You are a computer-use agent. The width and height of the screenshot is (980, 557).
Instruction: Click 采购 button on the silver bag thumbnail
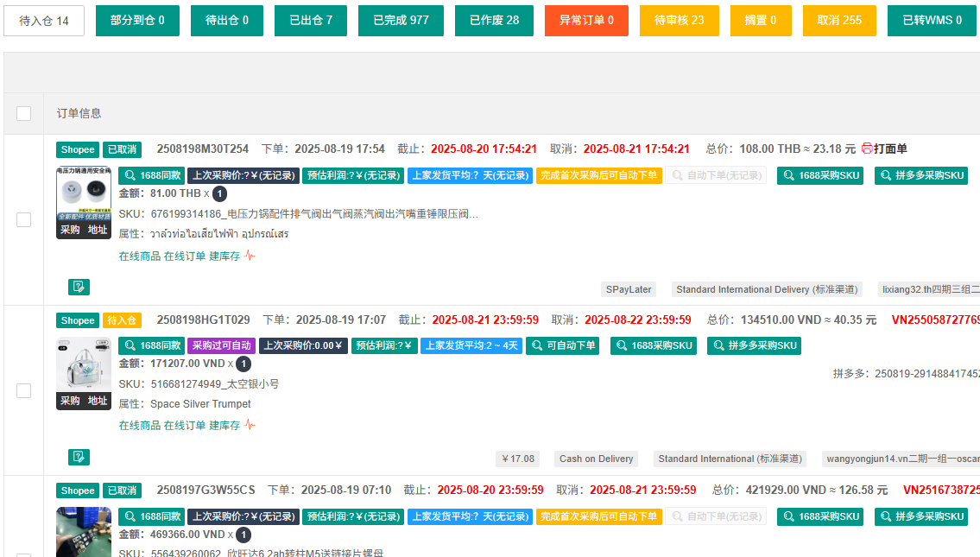70,401
